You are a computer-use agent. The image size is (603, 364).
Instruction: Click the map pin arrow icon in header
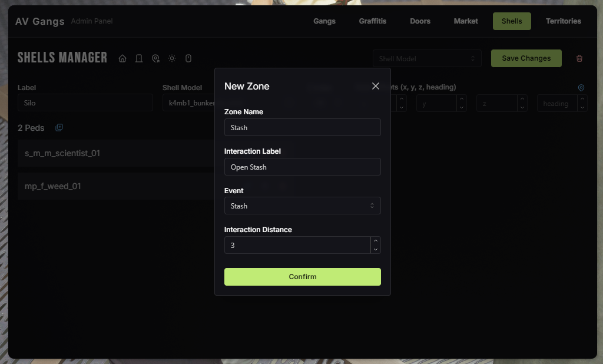(x=155, y=58)
